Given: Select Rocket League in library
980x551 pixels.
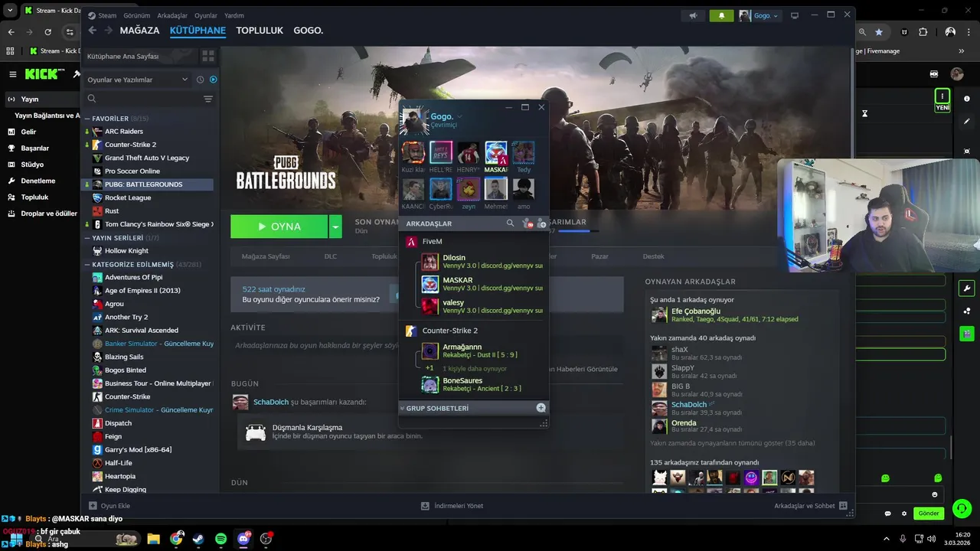Looking at the screenshot, I should [x=128, y=197].
